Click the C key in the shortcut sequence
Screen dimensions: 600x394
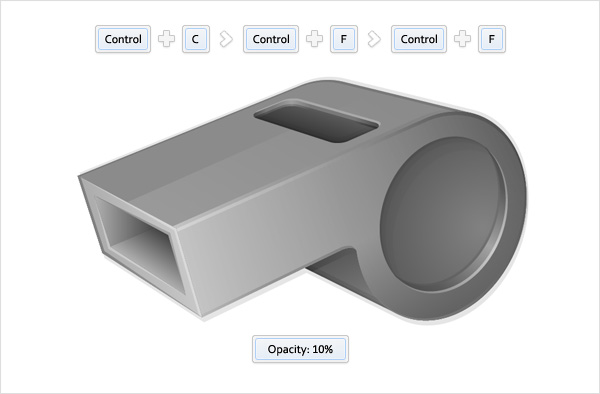click(196, 39)
